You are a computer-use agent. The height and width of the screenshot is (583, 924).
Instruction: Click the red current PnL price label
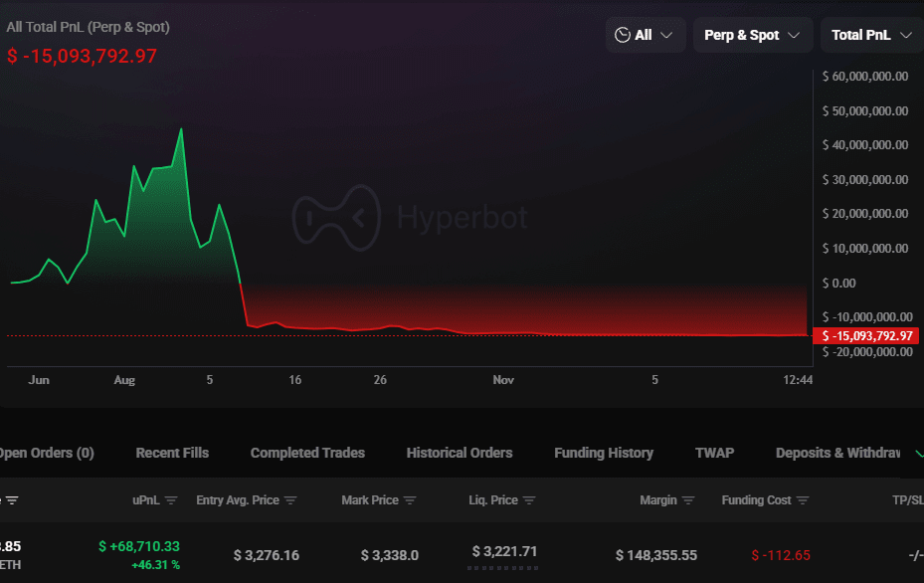point(865,336)
